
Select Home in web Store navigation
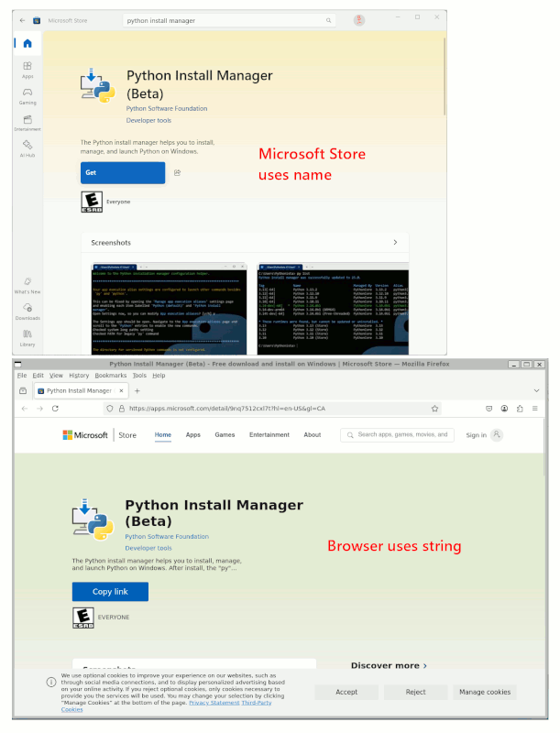coord(163,434)
